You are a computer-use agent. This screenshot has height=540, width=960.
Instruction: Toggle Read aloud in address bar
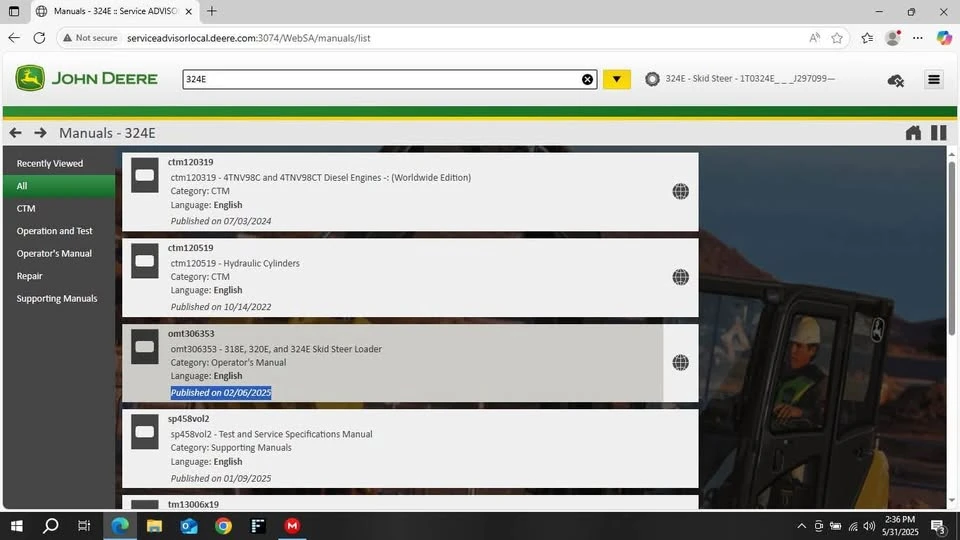[x=814, y=38]
